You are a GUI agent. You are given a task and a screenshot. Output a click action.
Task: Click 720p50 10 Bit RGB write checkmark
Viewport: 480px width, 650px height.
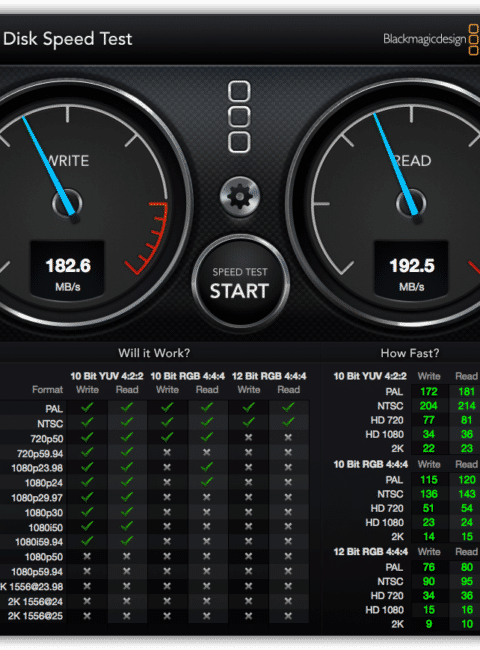tap(167, 437)
